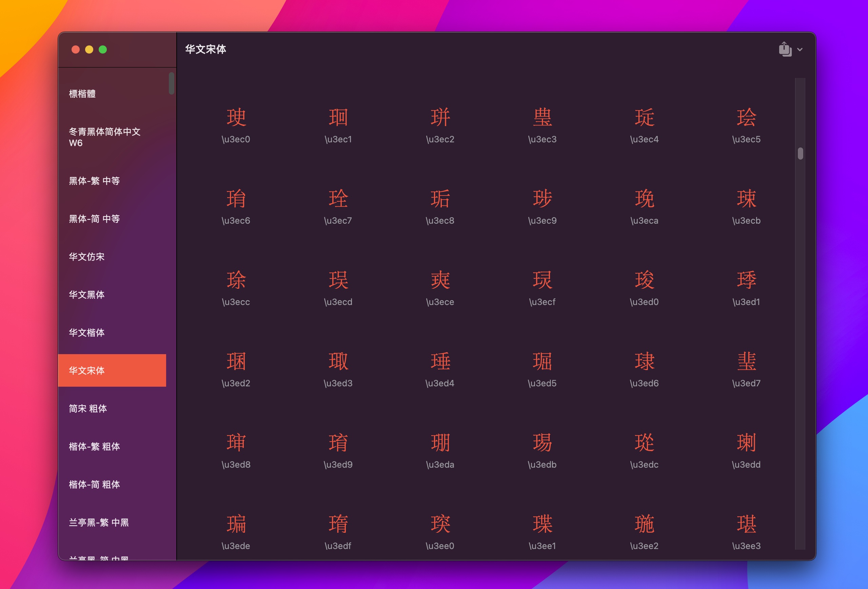Image resolution: width=868 pixels, height=589 pixels.
Task: Choose 黑体-繁 中等 from font list
Action: [x=94, y=181]
